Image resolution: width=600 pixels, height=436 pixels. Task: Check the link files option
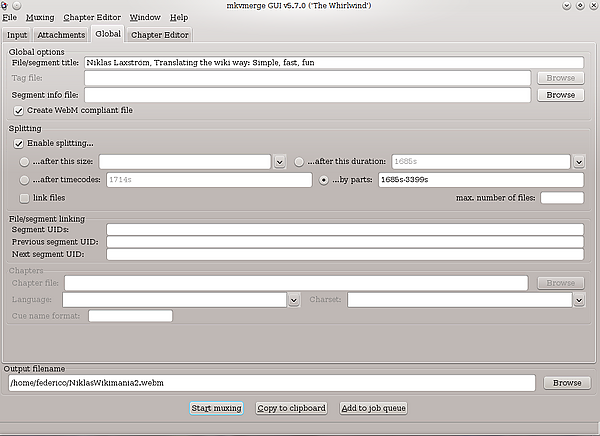25,198
